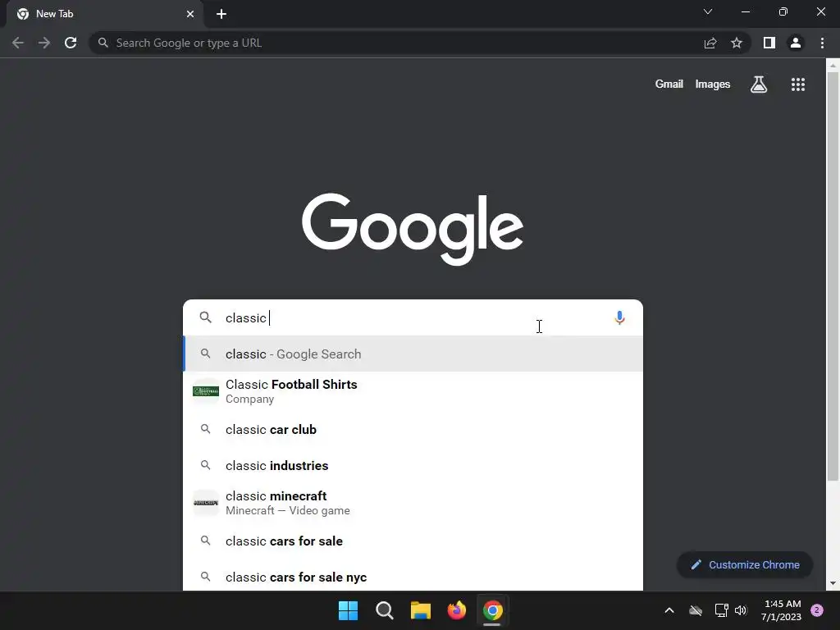Restore down the Chrome window
840x630 pixels.
[x=783, y=11]
